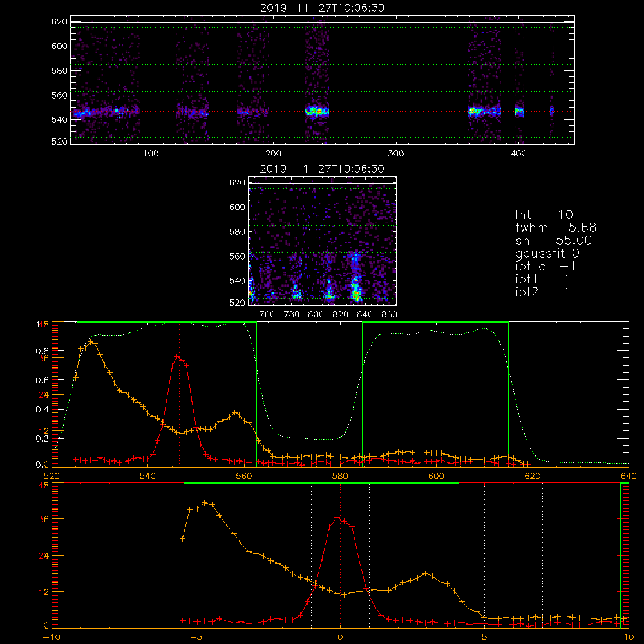
Task: Click the emission spot near 400 in top spectrogram
Action: click(519, 111)
